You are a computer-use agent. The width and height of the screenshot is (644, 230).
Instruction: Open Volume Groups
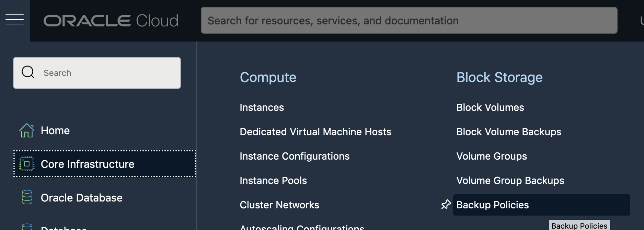pos(491,156)
